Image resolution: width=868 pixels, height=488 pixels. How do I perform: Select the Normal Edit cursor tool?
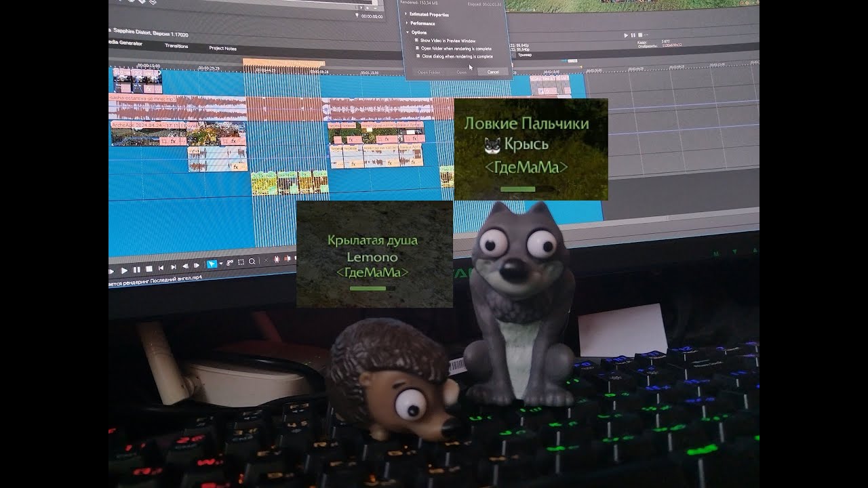click(x=212, y=264)
